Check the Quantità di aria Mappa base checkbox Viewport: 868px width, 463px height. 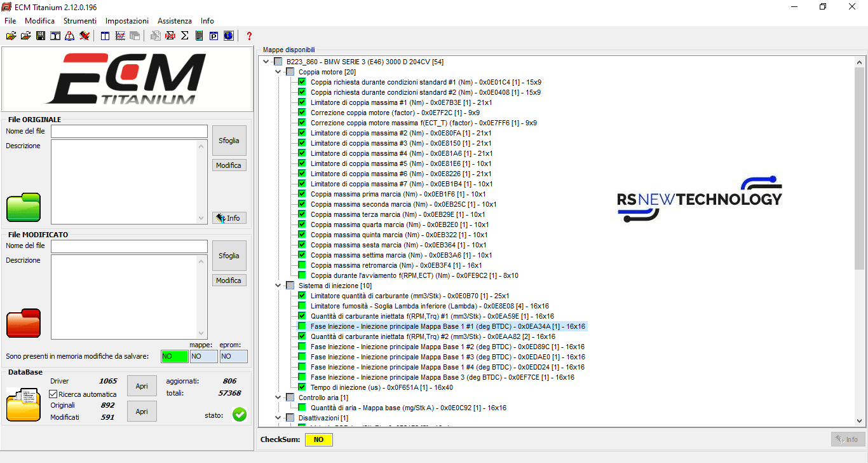click(302, 408)
